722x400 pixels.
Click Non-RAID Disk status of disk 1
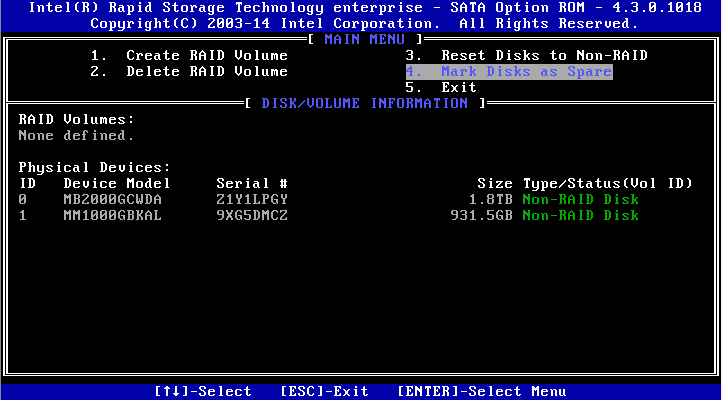(x=581, y=215)
